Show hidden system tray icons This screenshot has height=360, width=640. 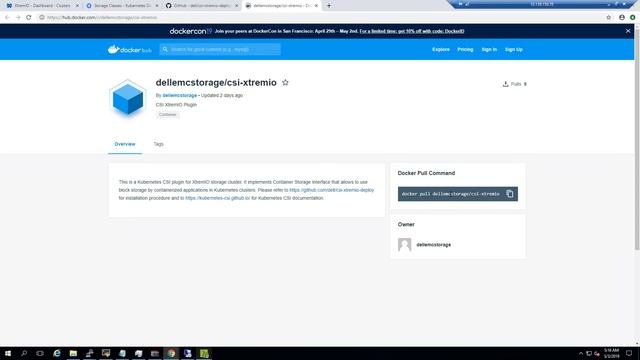pyautogui.click(x=580, y=353)
